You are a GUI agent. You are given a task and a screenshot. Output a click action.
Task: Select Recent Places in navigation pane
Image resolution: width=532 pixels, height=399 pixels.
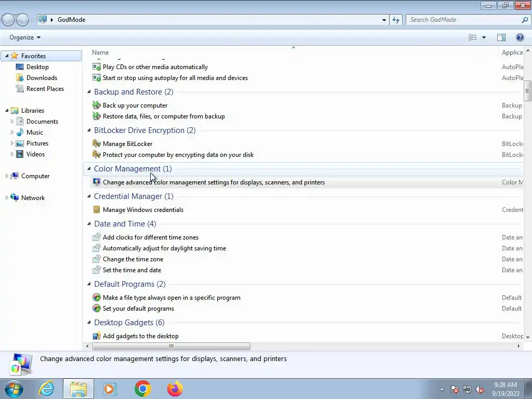click(45, 88)
